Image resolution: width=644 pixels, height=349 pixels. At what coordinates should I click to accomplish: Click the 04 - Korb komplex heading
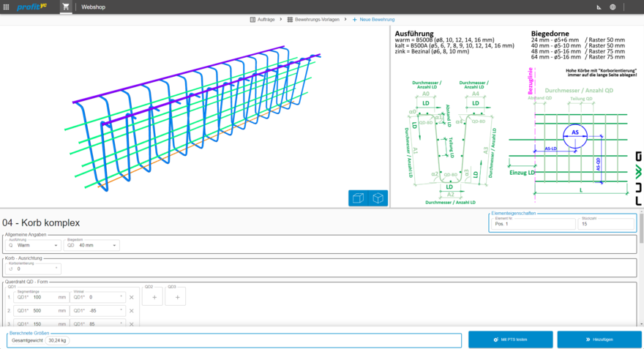(41, 223)
